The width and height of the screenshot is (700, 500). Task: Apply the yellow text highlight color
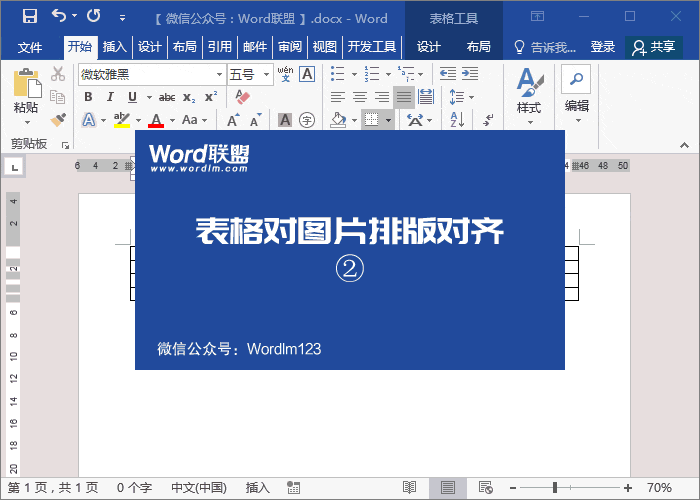tap(121, 120)
